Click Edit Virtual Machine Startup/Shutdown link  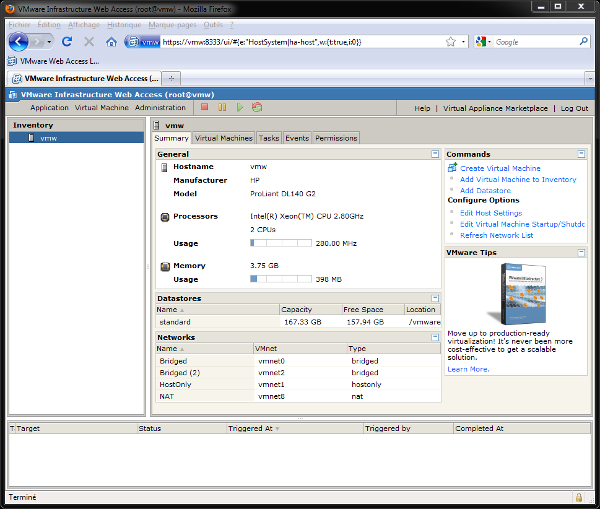[x=522, y=224]
